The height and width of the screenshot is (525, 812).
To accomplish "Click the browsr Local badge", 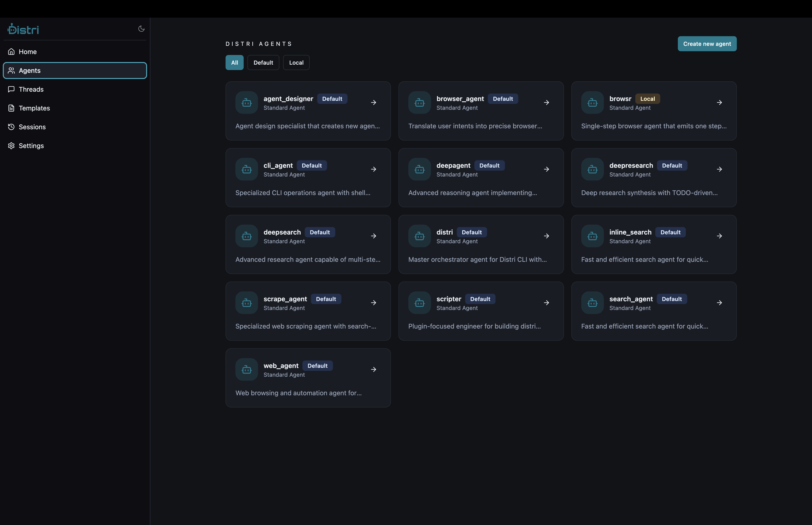I will point(648,98).
